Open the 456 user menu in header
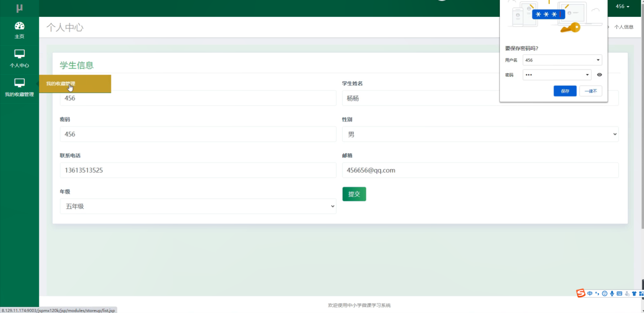 point(622,7)
